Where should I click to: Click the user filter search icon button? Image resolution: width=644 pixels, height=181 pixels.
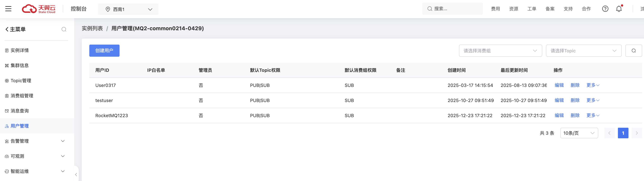[x=633, y=51]
